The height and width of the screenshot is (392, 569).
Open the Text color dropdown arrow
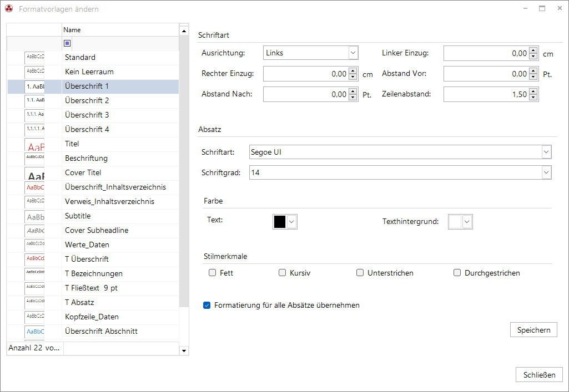pyautogui.click(x=291, y=222)
